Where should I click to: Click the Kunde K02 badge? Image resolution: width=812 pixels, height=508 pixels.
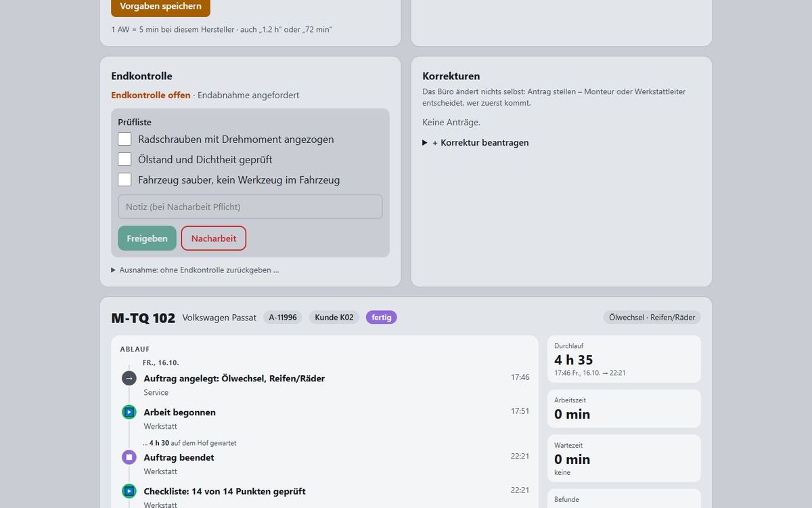(336, 317)
